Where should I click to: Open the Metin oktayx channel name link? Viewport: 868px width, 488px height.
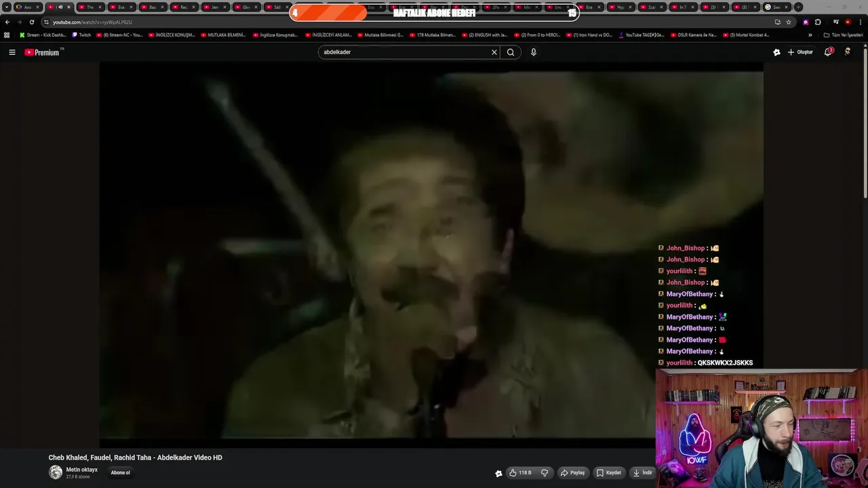click(82, 470)
